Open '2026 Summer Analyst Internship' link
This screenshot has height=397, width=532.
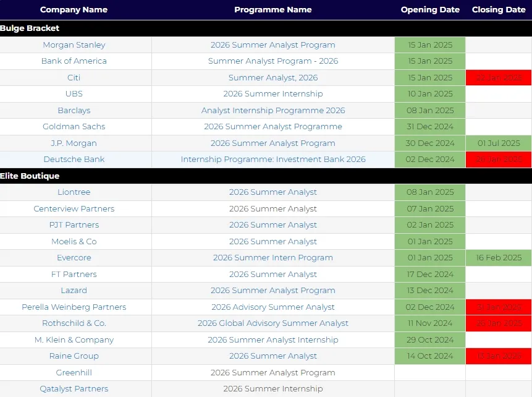[x=272, y=340]
